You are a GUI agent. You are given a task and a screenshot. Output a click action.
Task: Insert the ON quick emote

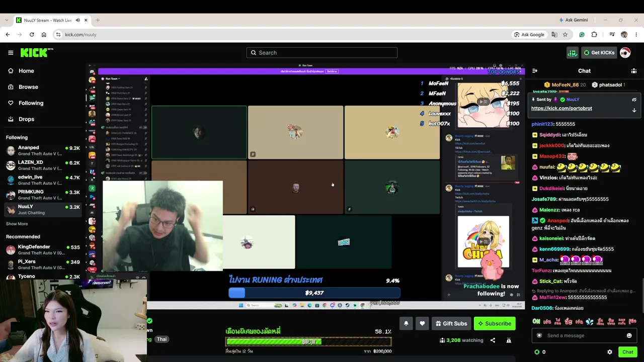click(536, 321)
